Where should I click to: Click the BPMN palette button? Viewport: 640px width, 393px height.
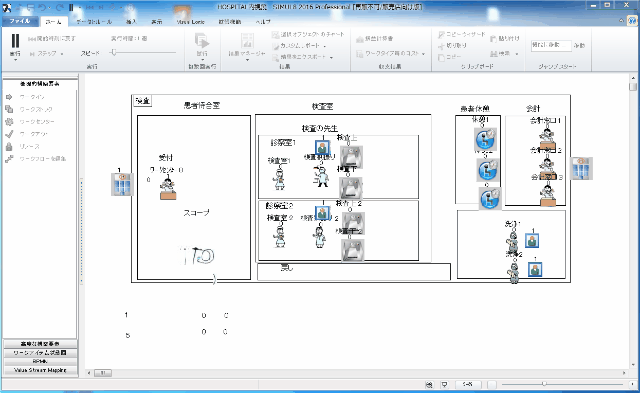40,361
